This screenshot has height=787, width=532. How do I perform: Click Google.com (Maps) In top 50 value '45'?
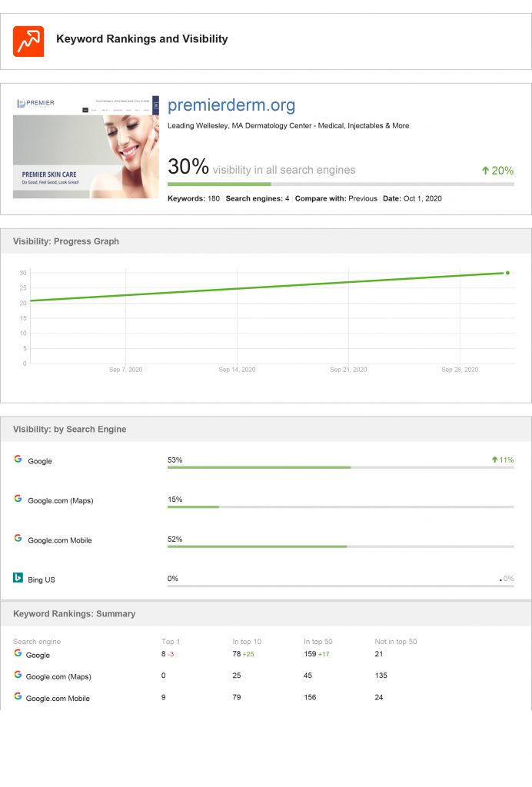[x=308, y=676]
